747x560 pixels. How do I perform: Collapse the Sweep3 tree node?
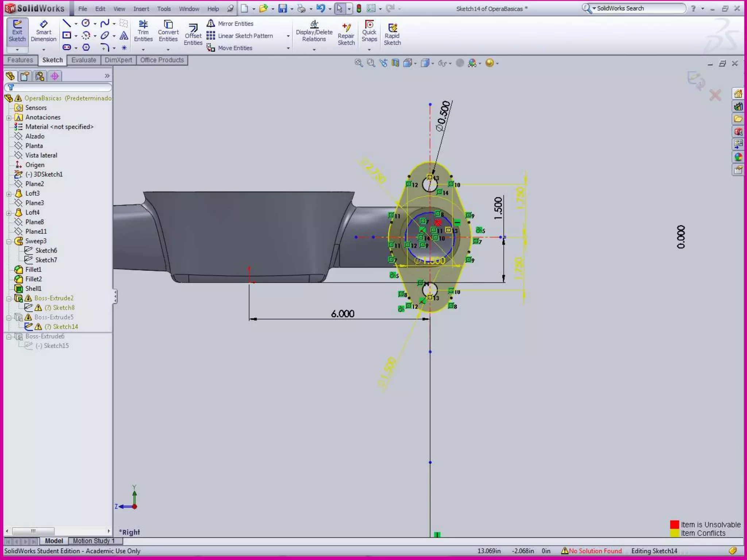pos(9,241)
